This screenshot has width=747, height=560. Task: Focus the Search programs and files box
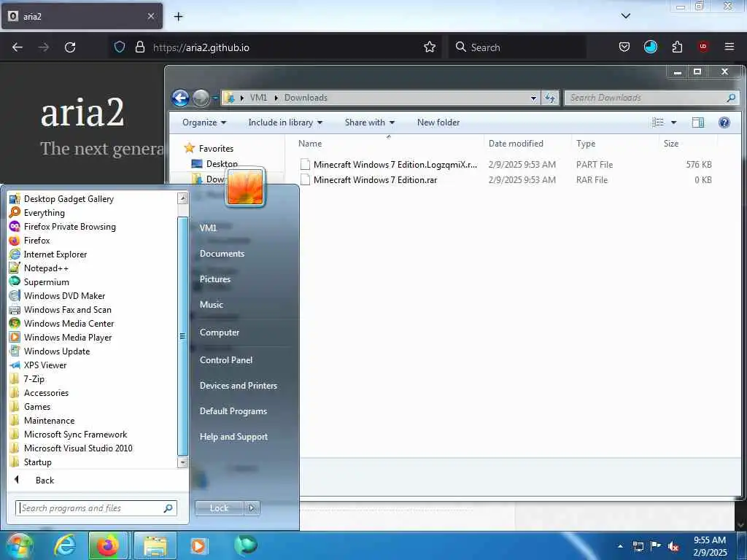pos(96,508)
